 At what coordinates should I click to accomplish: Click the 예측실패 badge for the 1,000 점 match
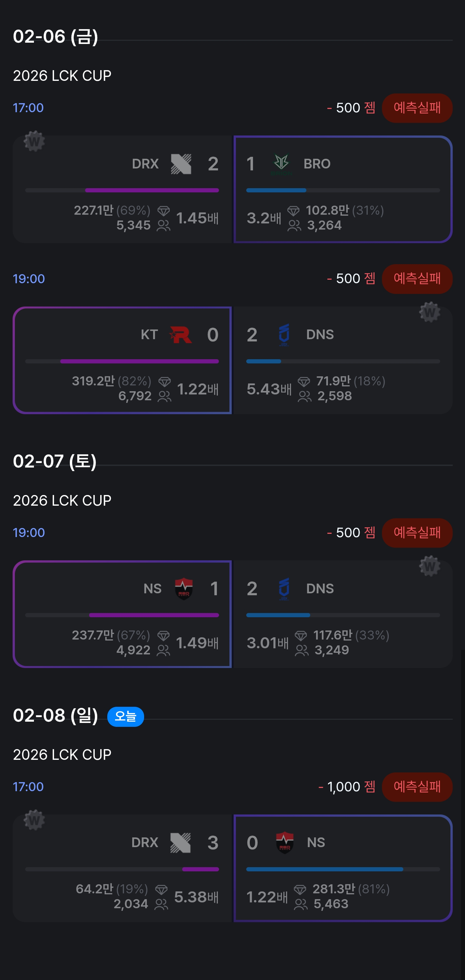417,787
